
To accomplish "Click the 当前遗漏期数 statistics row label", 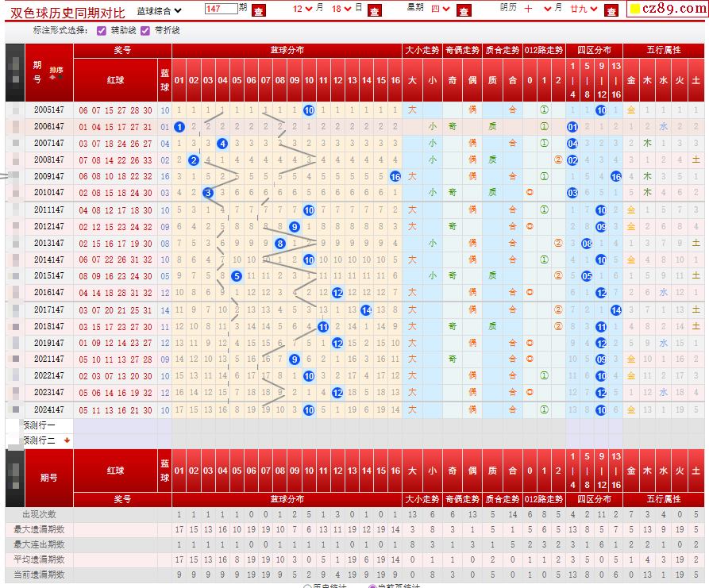I will coord(40,575).
